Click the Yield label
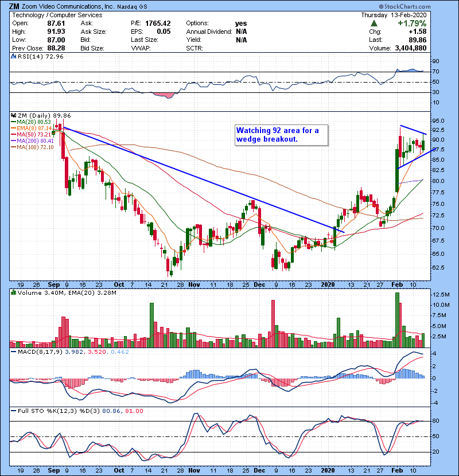 click(194, 40)
